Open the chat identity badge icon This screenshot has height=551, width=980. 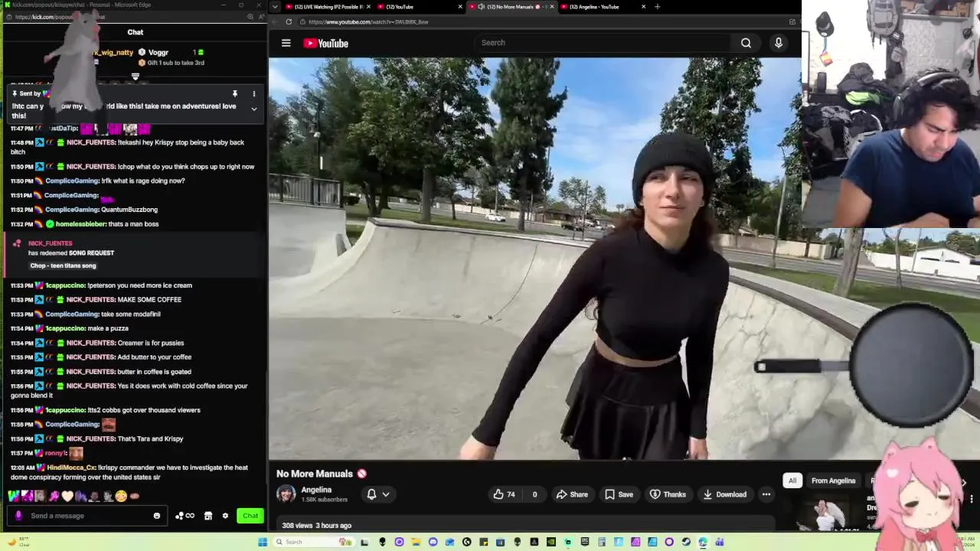18,516
